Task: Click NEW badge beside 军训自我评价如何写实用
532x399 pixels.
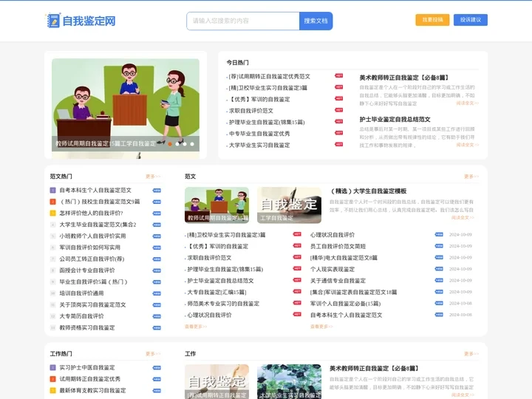Action: point(157,248)
